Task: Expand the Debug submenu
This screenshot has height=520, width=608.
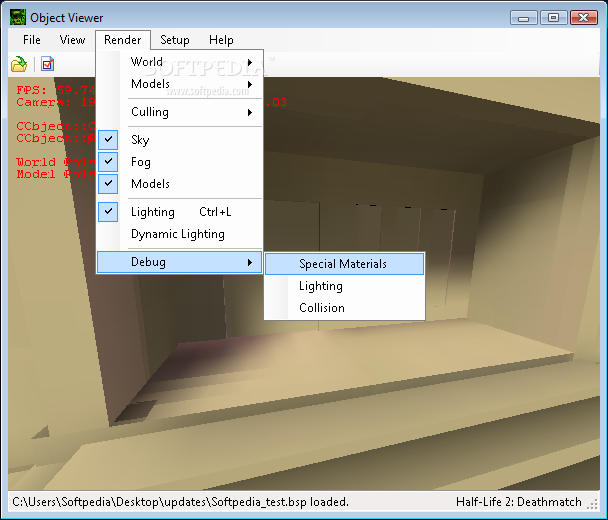Action: click(179, 262)
